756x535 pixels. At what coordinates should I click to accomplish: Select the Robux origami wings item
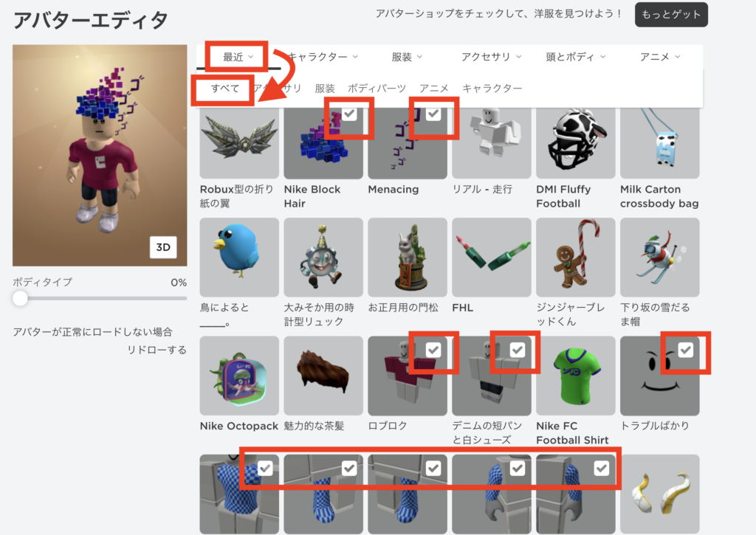point(239,142)
